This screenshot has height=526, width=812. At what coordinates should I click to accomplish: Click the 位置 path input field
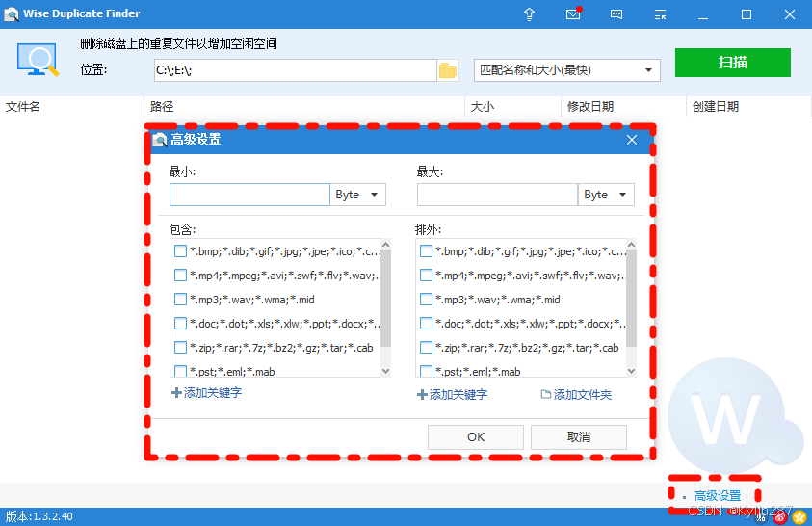pyautogui.click(x=295, y=70)
